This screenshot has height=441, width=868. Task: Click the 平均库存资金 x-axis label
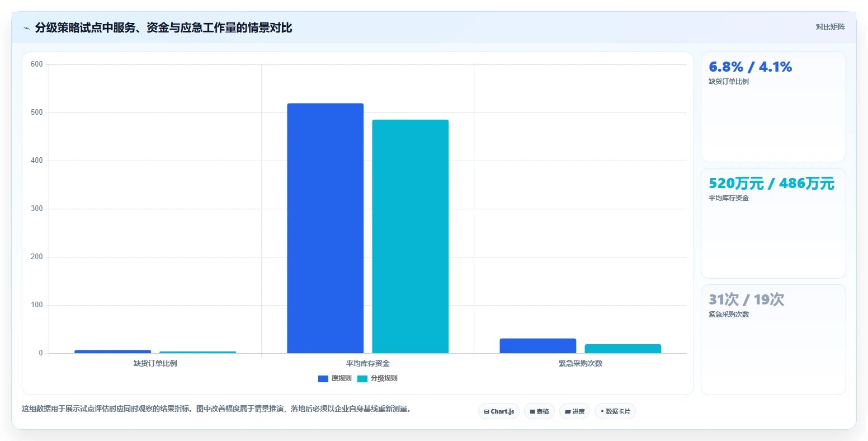tap(368, 363)
